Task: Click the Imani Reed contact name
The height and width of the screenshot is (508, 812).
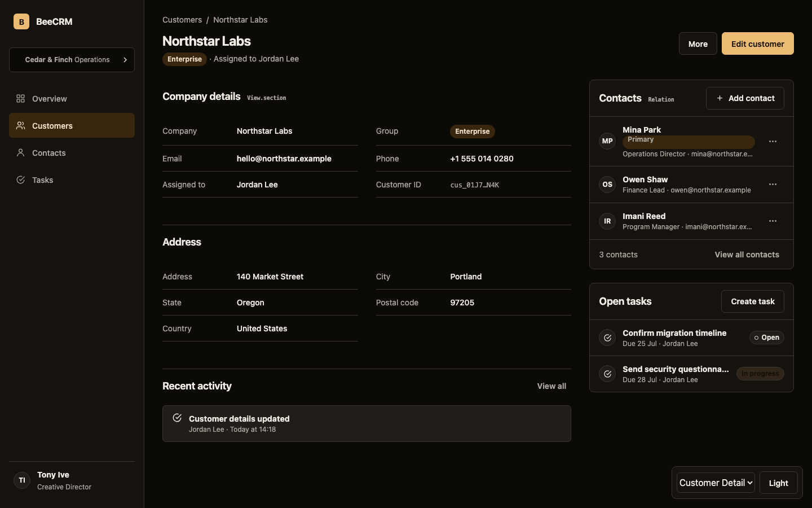Action: (x=644, y=216)
